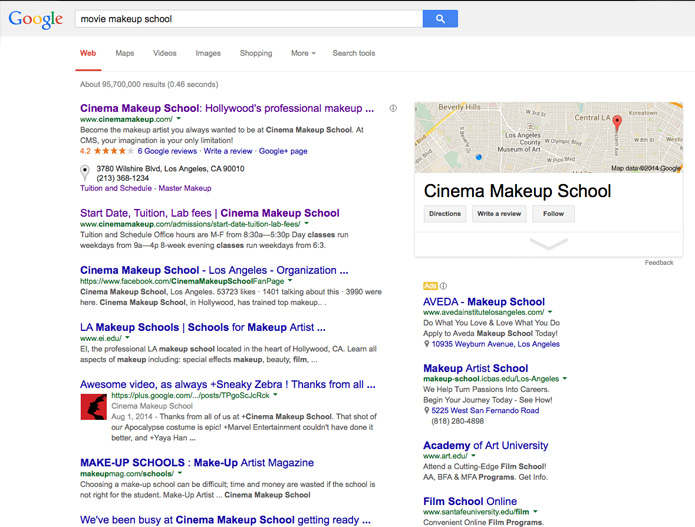Open Awesome video, as always +Sneaky Zebra result
The image size is (695, 527).
click(x=228, y=384)
